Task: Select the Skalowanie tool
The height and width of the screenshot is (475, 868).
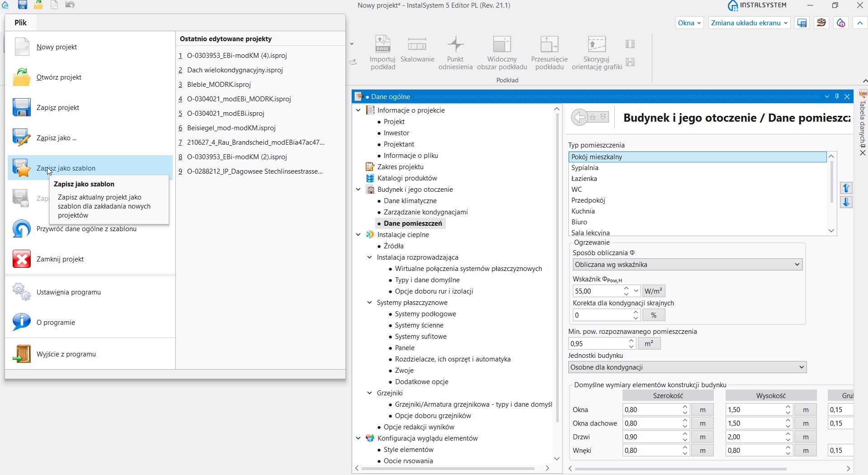Action: (x=417, y=45)
